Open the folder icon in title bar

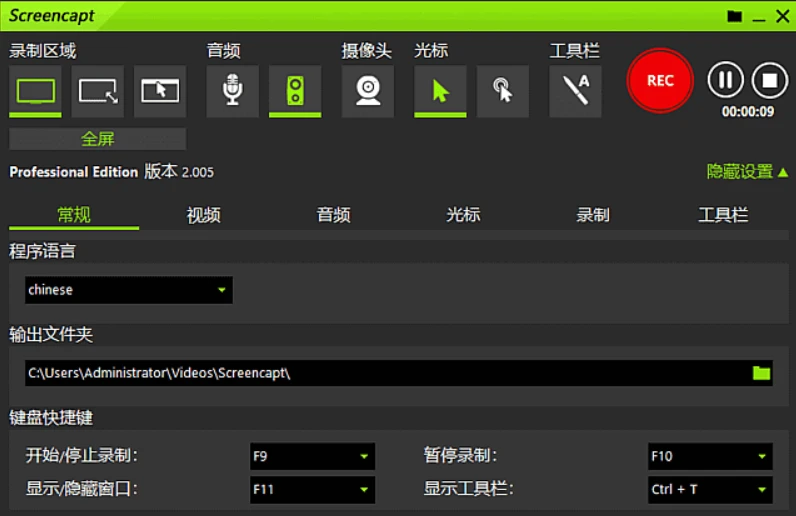(735, 16)
